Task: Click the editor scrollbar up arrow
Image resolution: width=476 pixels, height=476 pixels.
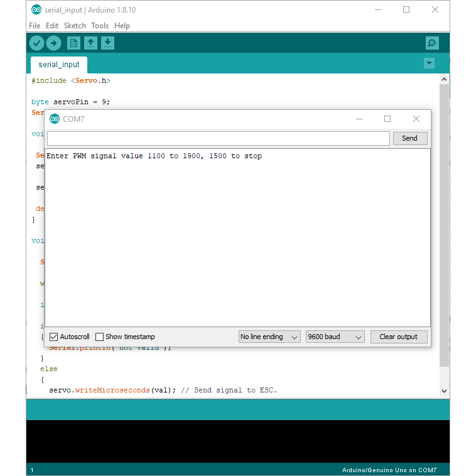Action: pyautogui.click(x=445, y=79)
